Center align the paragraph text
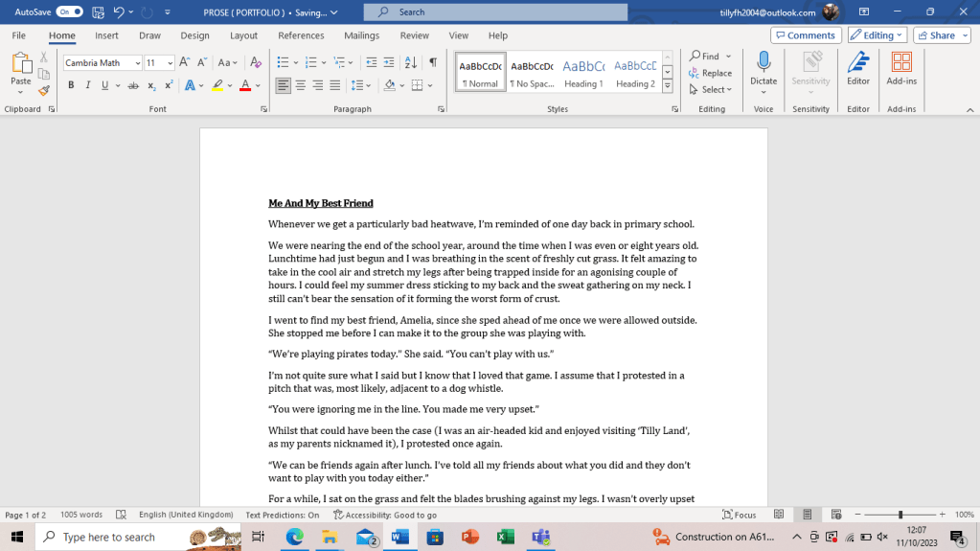 301,85
